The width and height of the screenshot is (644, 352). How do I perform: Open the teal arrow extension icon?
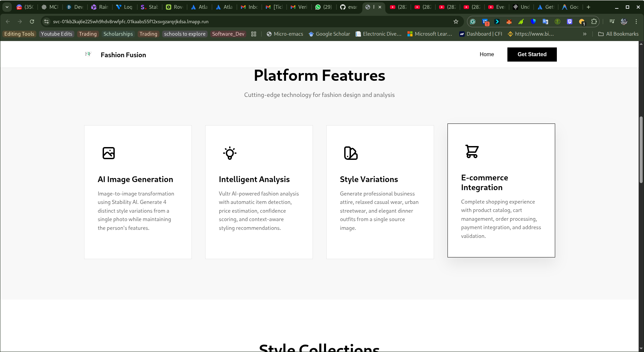(497, 22)
